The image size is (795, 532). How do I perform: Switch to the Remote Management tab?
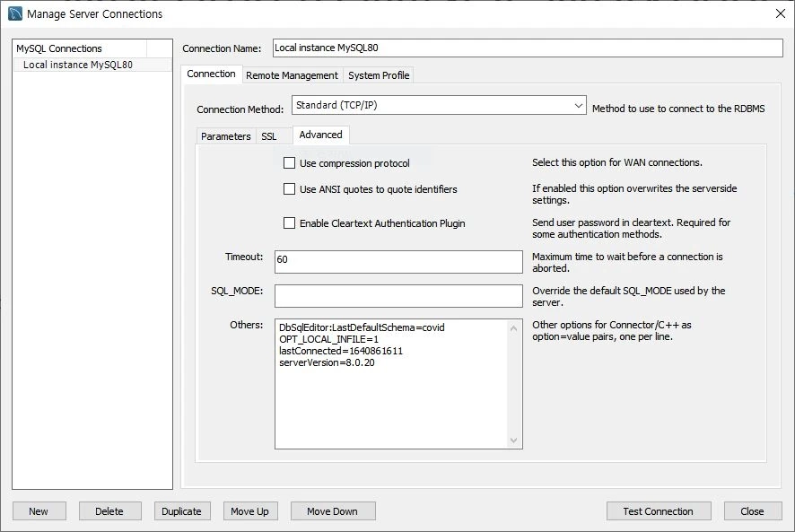coord(292,75)
